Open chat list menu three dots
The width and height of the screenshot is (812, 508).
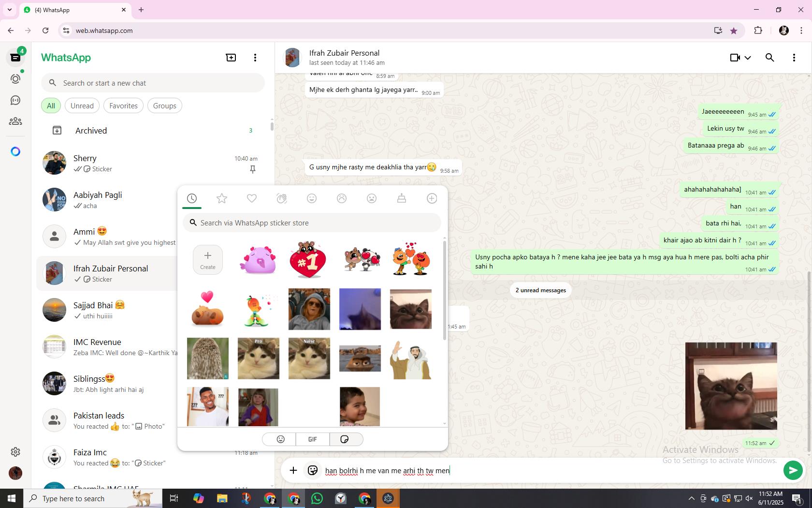tap(255, 58)
